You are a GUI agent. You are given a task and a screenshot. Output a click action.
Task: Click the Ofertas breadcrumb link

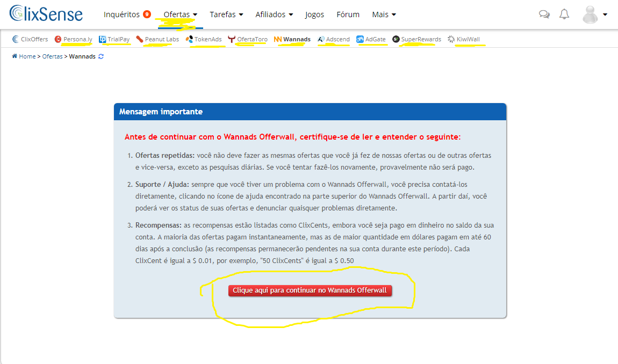pyautogui.click(x=52, y=56)
